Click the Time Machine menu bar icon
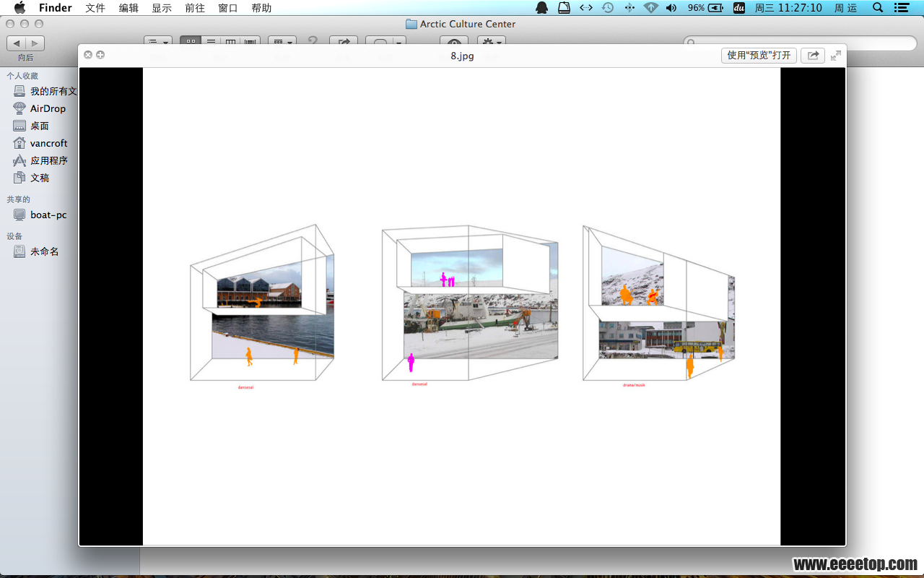The image size is (924, 578). (608, 8)
